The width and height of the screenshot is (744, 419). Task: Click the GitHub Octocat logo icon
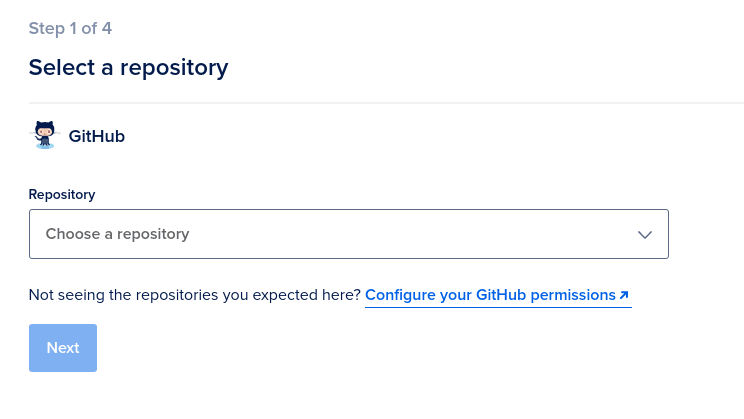tap(45, 135)
